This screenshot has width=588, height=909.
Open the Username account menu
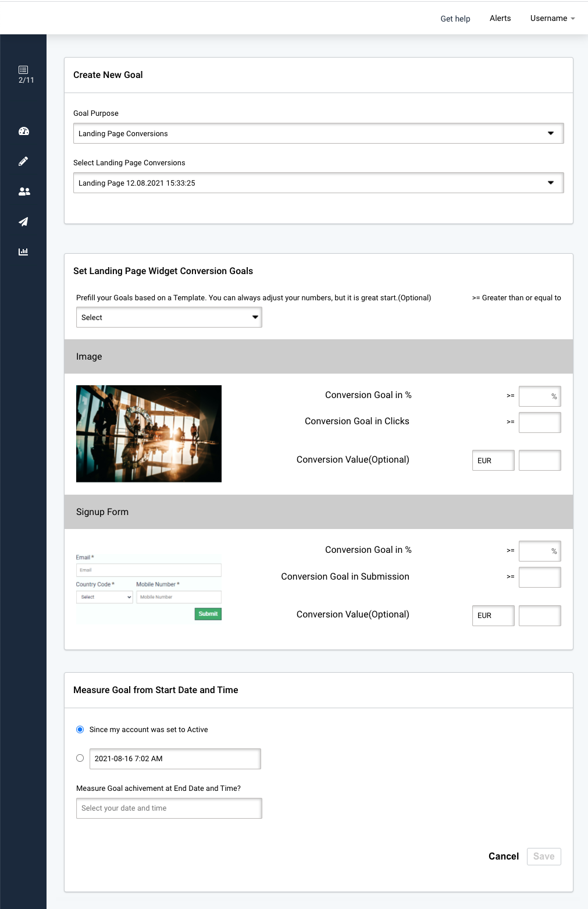point(553,19)
